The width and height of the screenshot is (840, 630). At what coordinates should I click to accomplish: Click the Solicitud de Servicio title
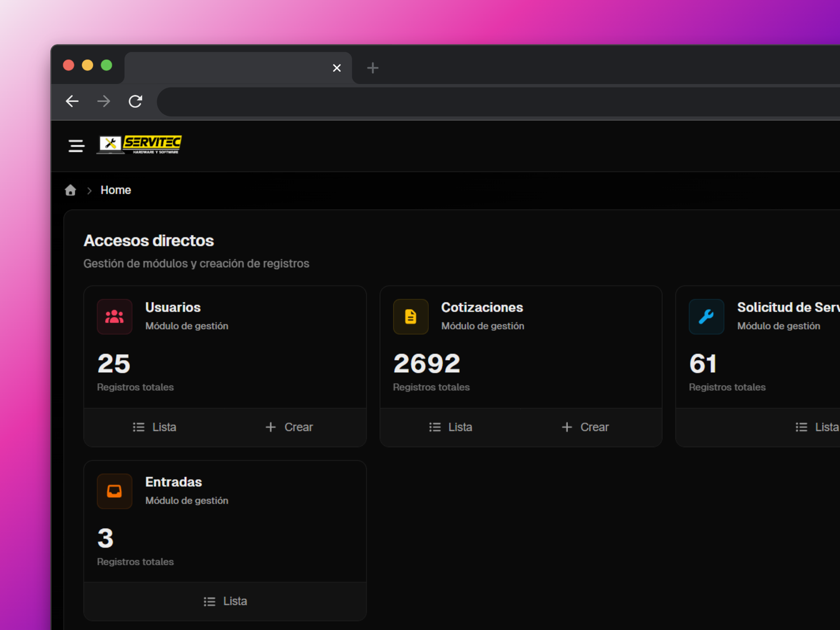coord(788,308)
